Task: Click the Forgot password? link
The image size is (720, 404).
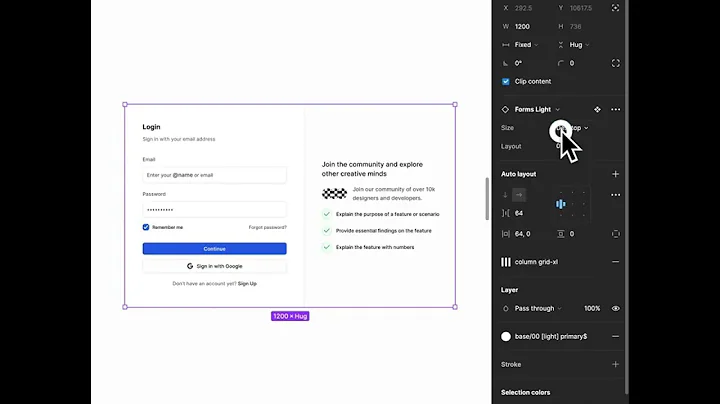Action: pyautogui.click(x=268, y=227)
